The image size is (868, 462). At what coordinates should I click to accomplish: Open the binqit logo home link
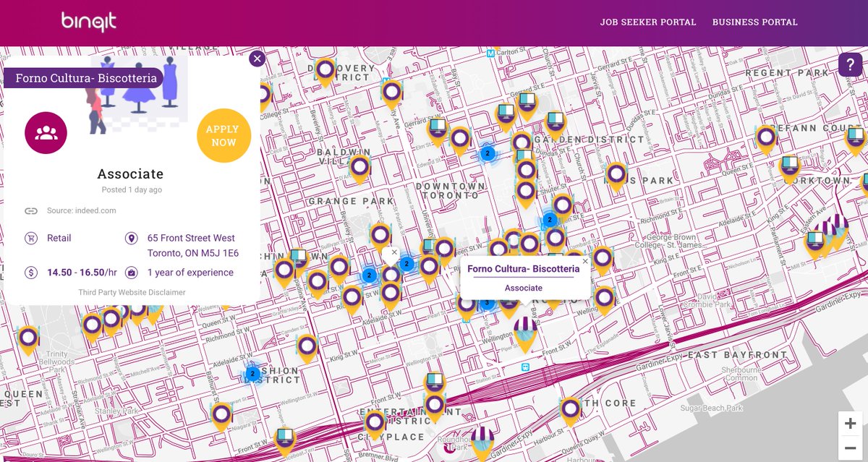(x=89, y=22)
